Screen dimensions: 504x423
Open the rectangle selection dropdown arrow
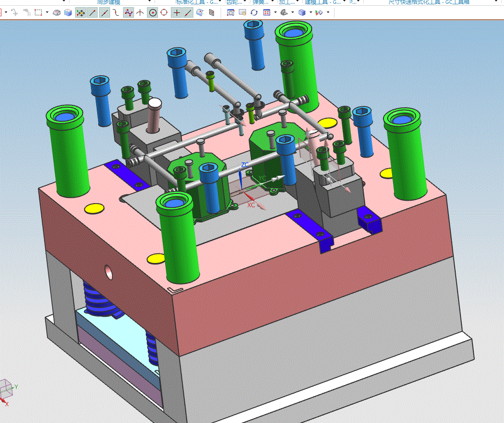(47, 13)
